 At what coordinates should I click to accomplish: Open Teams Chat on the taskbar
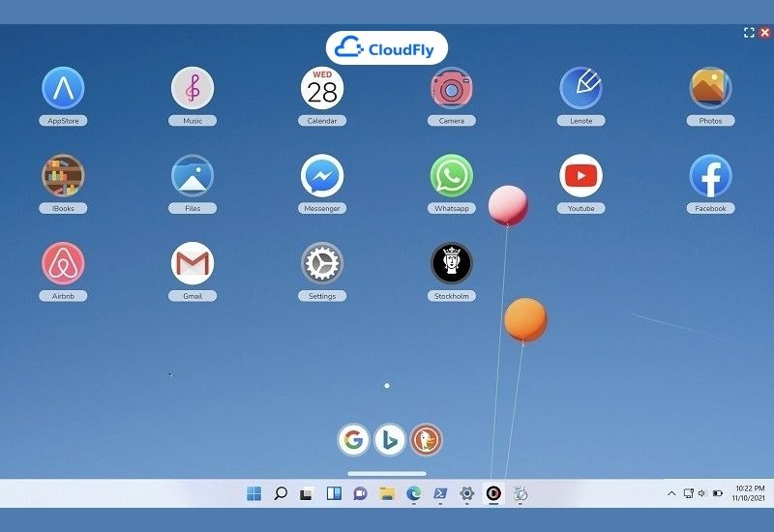click(360, 493)
